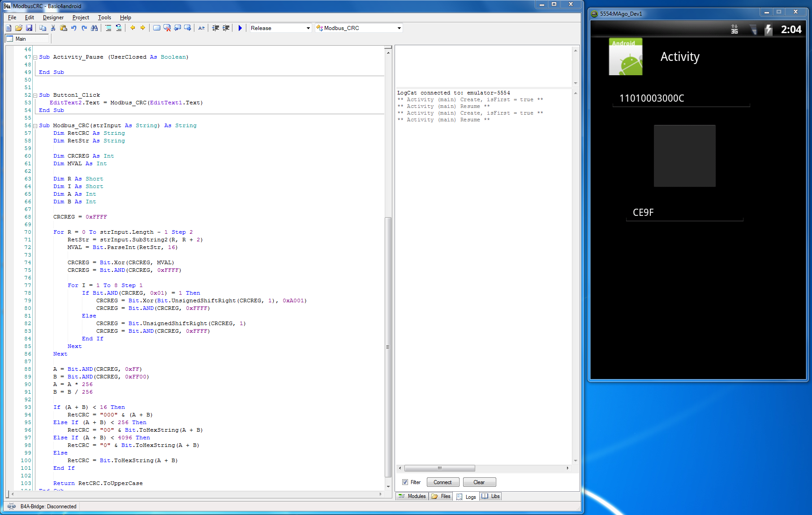The width and height of the screenshot is (812, 515).
Task: Switch to the Modules tab
Action: coord(412,496)
